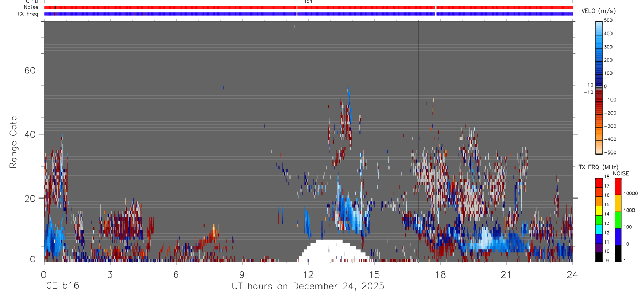Click the NOISE legend title

tap(621, 173)
